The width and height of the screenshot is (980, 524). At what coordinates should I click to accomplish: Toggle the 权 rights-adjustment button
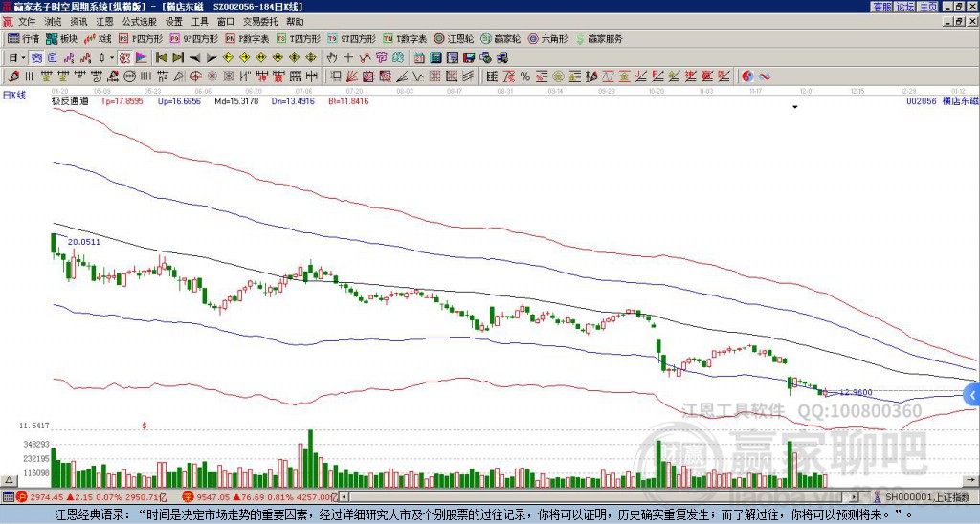tap(124, 58)
